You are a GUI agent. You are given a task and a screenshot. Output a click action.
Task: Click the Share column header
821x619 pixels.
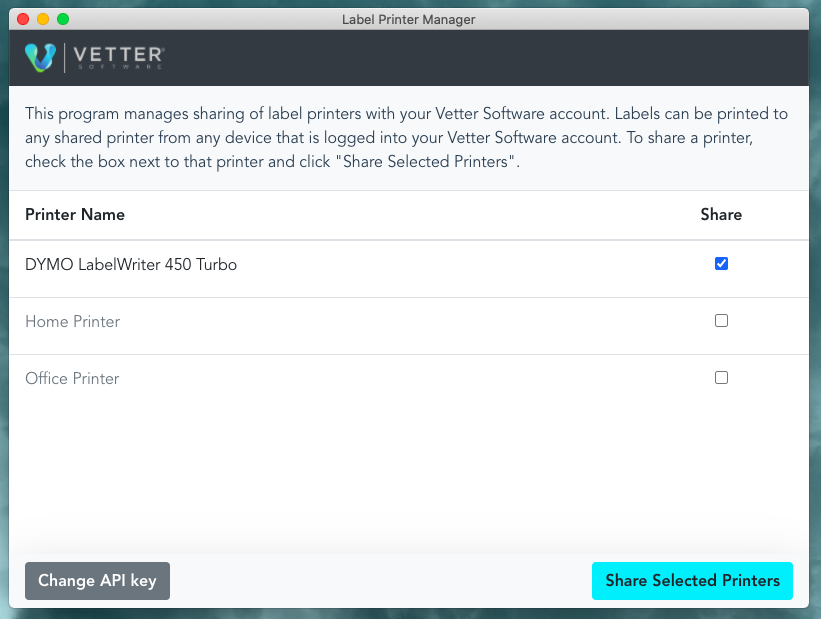point(721,215)
